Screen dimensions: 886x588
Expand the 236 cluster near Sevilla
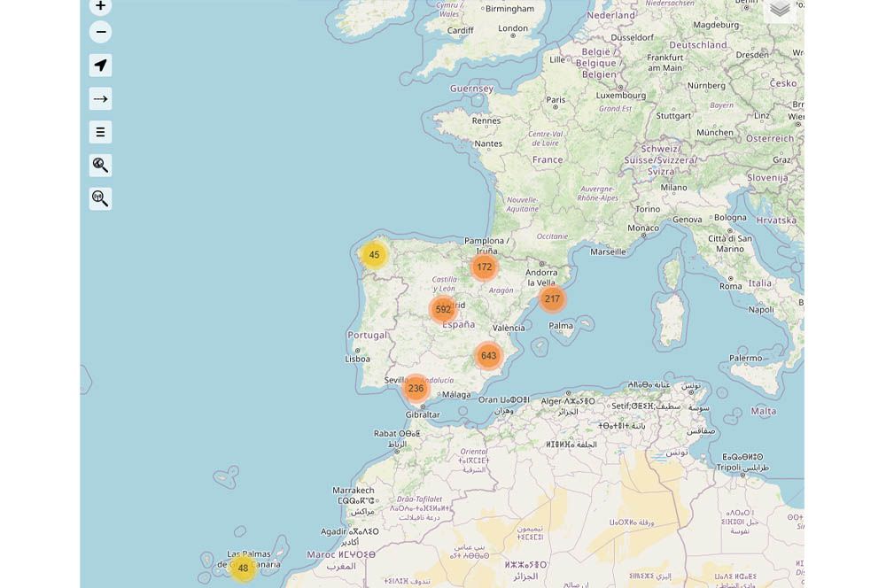(x=416, y=389)
